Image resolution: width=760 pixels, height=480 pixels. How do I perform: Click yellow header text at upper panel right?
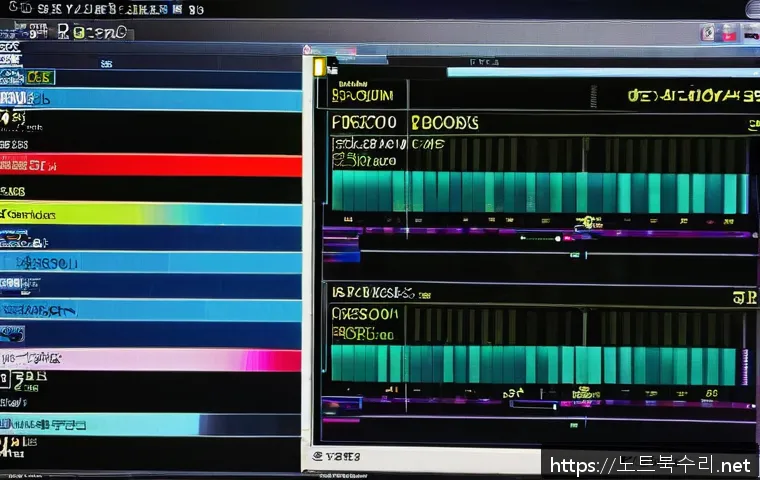[692, 97]
